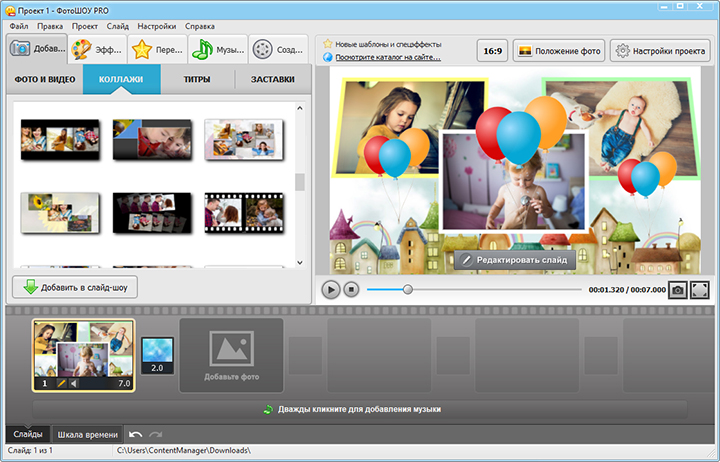
Task: Take a snapshot with the camera icon
Action: (x=677, y=289)
